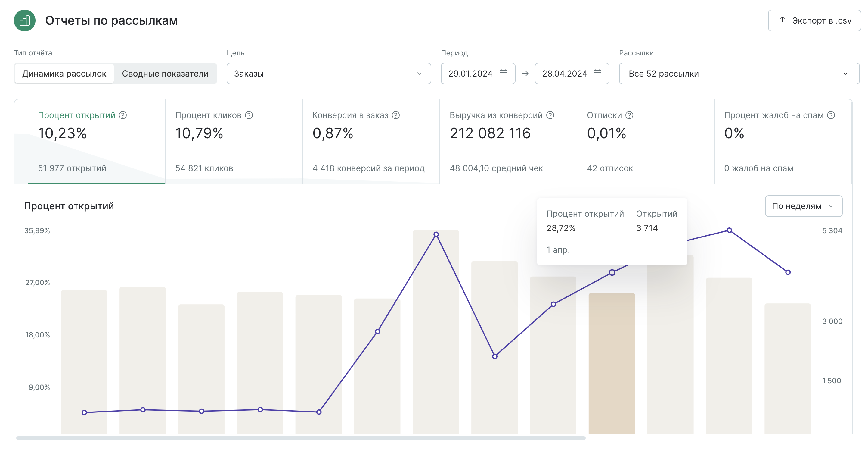The height and width of the screenshot is (467, 868).
Task: Click the 28,72% value in the tooltip
Action: coord(561,228)
